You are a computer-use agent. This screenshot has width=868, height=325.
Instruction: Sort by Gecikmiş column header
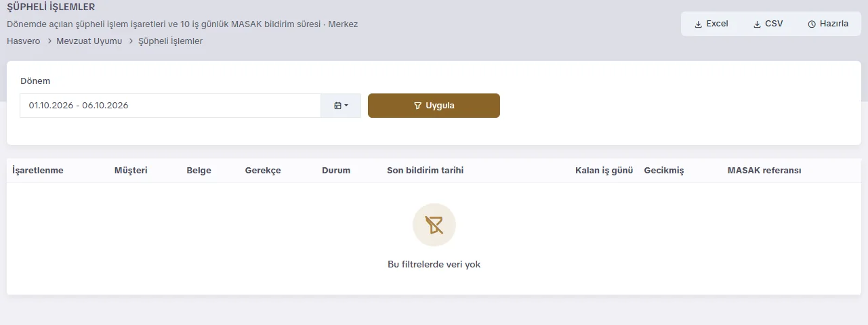(x=664, y=171)
